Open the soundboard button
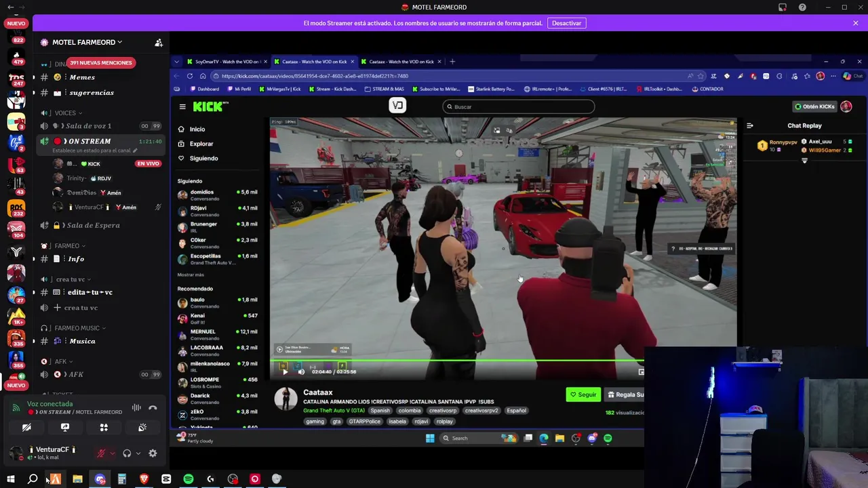The image size is (868, 488). (142, 428)
